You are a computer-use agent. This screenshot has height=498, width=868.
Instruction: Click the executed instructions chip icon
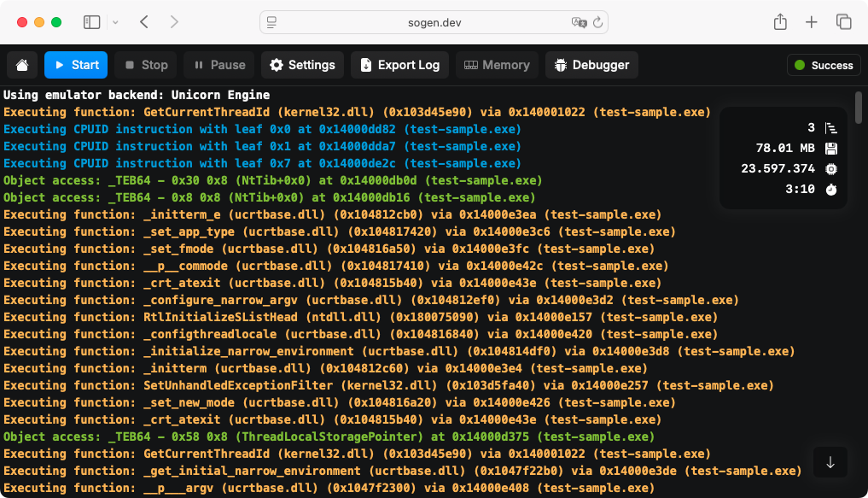(x=831, y=169)
